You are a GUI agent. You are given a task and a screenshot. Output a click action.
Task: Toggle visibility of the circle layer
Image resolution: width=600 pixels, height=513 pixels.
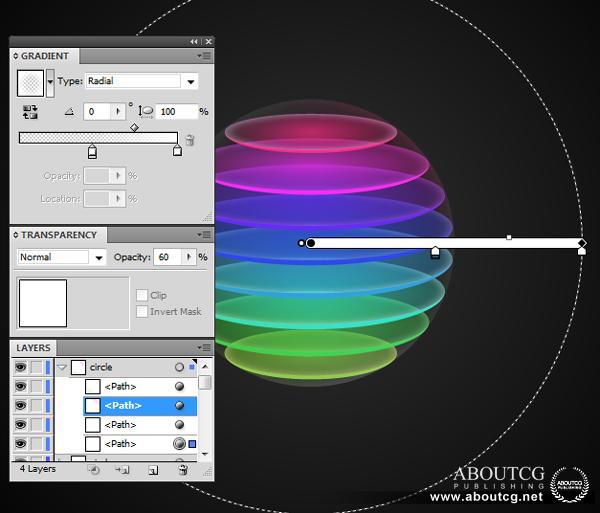pos(20,367)
